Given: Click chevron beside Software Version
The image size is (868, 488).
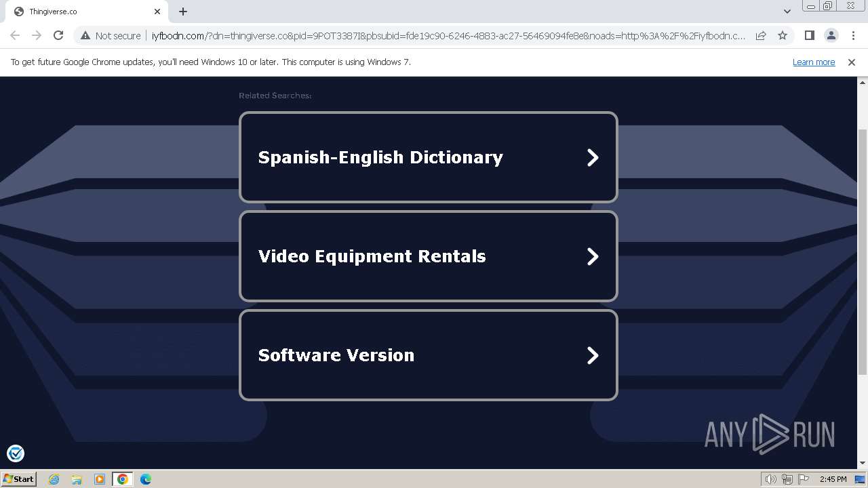Looking at the screenshot, I should (593, 355).
